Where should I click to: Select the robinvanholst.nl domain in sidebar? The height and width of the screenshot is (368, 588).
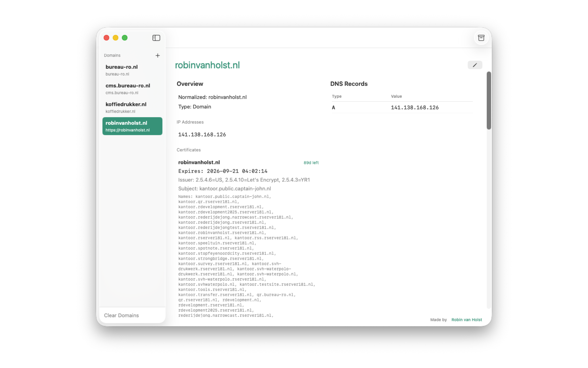[x=132, y=126]
